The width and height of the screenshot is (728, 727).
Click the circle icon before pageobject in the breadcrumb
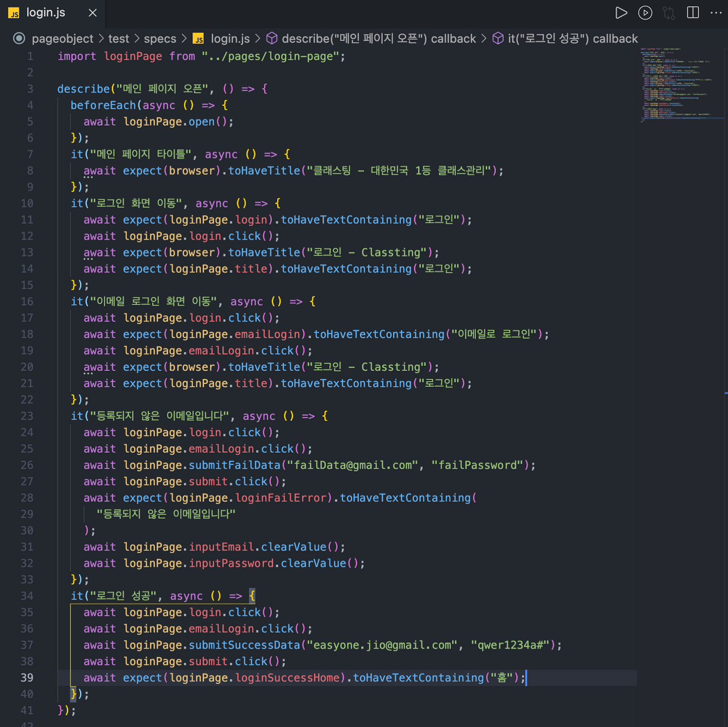point(19,38)
